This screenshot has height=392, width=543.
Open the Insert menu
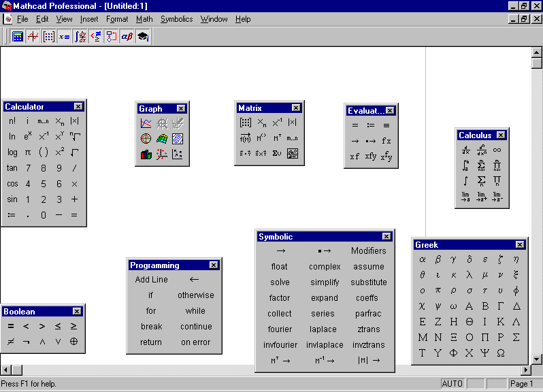tap(89, 19)
